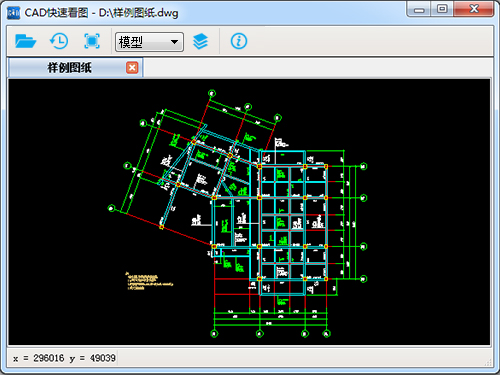Click the CAD快速看图 app logo in title bar
The image size is (500, 375).
(13, 13)
